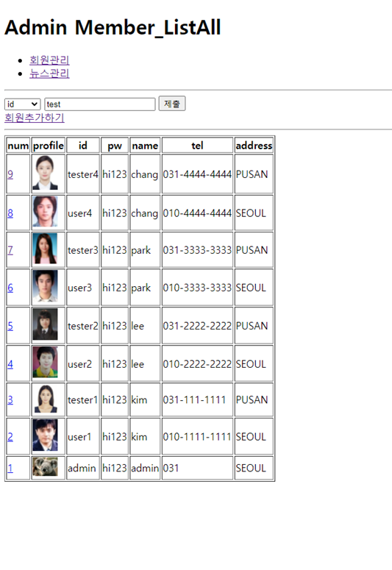Click the name lee in tester2 row

point(138,326)
